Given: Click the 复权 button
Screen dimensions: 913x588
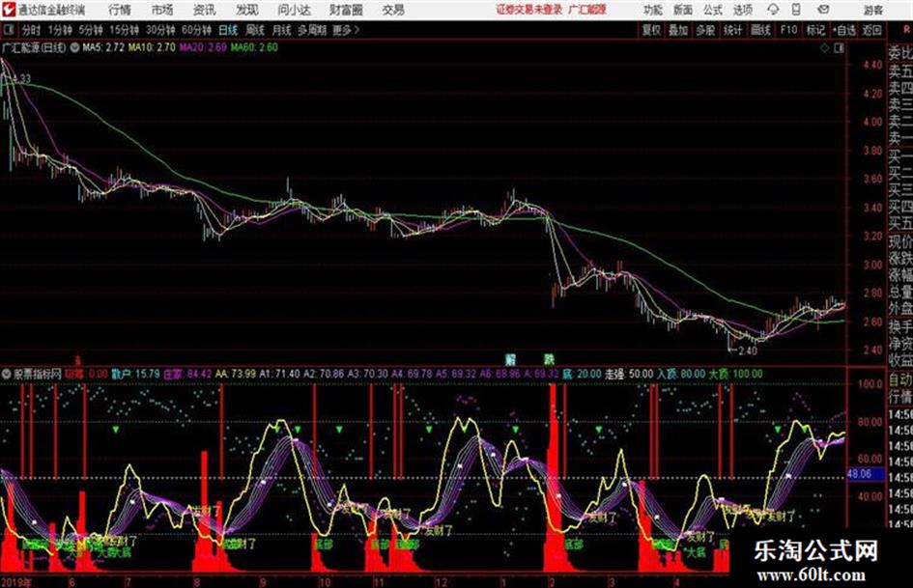Looking at the screenshot, I should 651,30.
